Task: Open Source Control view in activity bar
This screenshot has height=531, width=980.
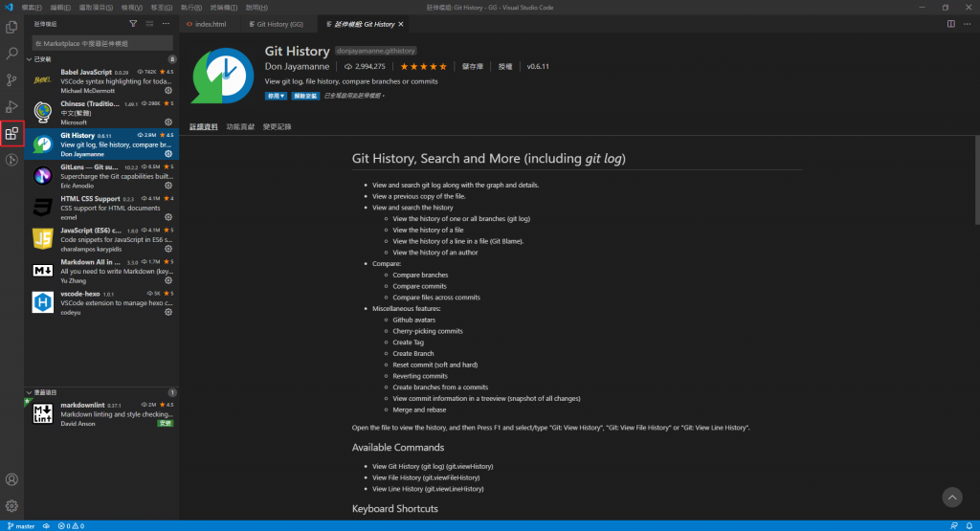Action: pyautogui.click(x=11, y=80)
